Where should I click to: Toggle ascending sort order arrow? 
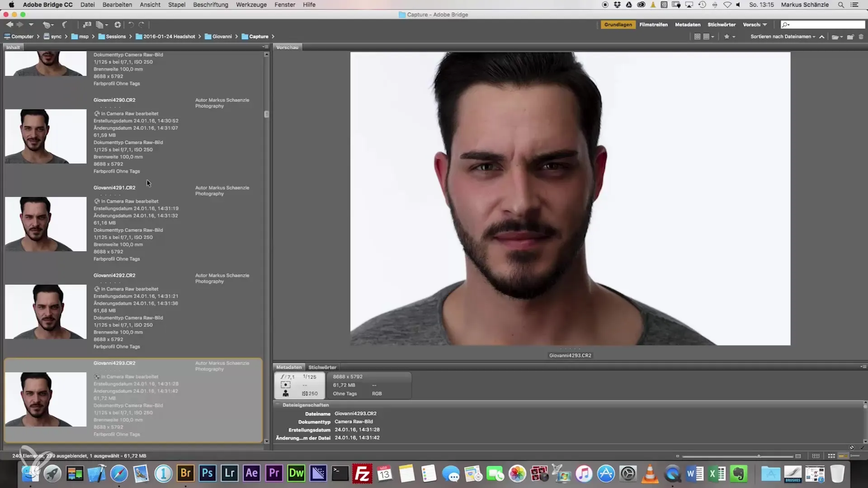821,37
